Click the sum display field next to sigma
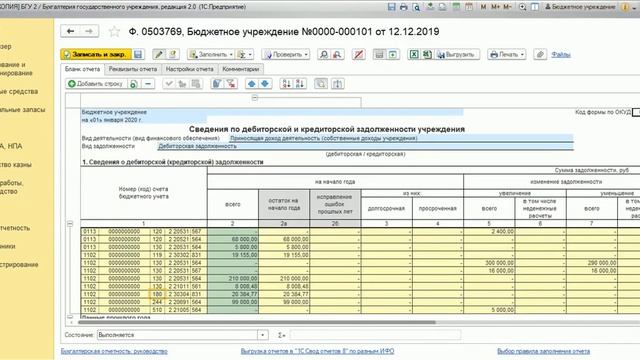This screenshot has width=640, height=360. [x=375, y=335]
